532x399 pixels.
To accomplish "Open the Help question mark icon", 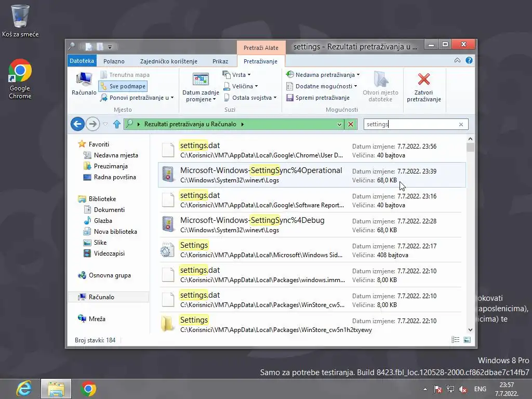I will [469, 60].
